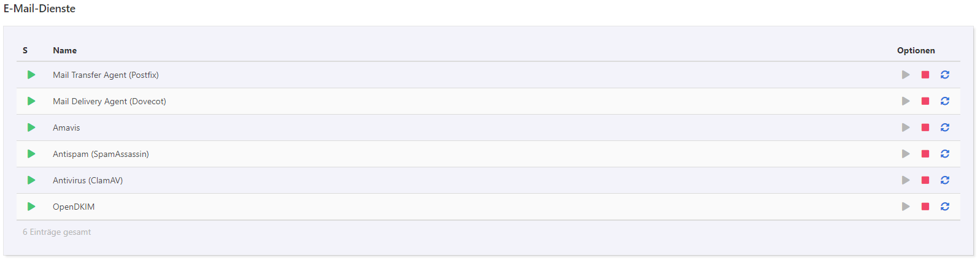The image size is (980, 263).
Task: Click the gray start icon for Dovecot
Action: 906,101
